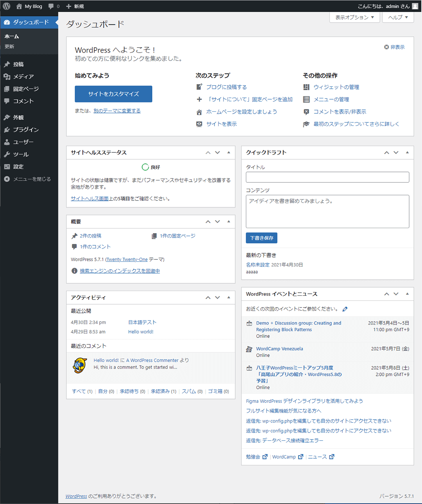Open the ヘルプ dropdown tab
Image resolution: width=422 pixels, height=504 pixels.
(398, 17)
